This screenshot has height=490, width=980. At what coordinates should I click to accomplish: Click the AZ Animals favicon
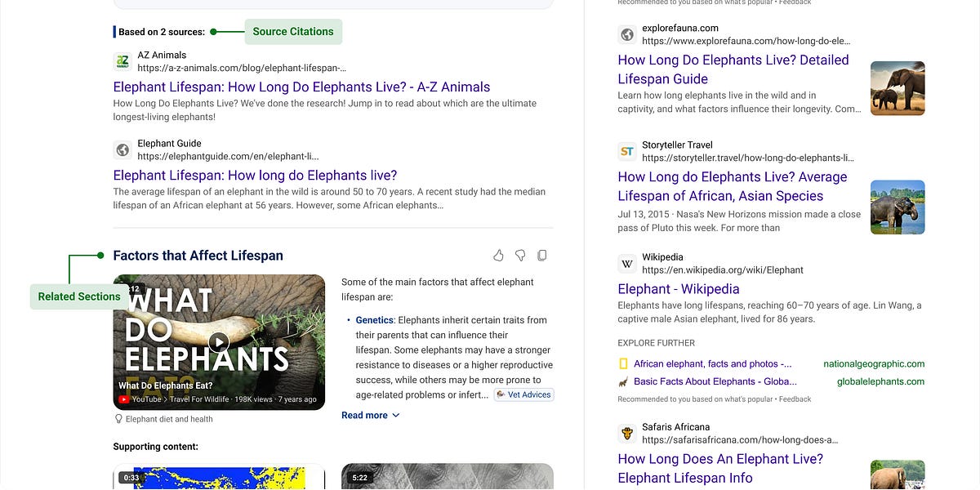[122, 61]
